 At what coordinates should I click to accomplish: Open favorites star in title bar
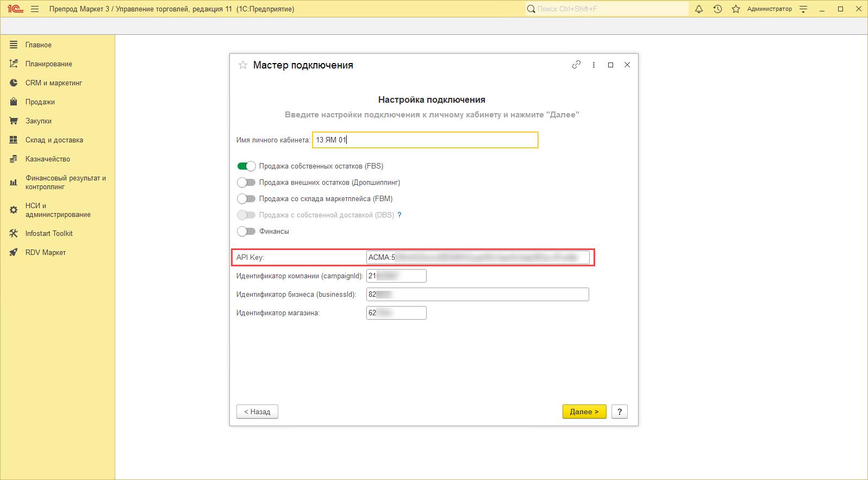(736, 9)
